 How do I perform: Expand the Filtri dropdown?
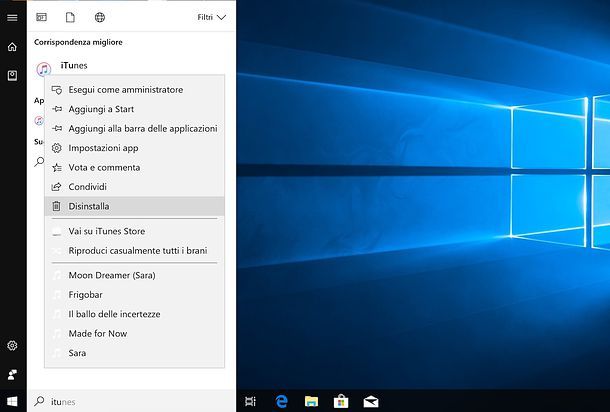[211, 17]
